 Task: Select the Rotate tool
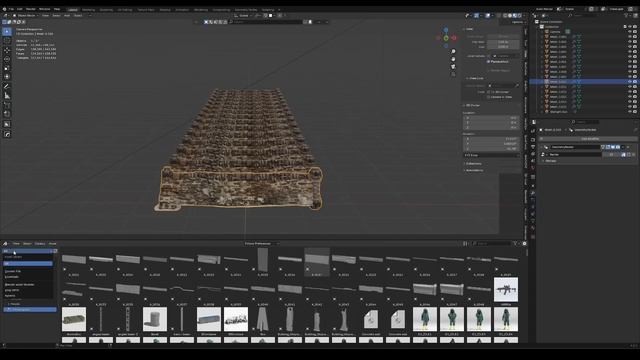click(7, 59)
